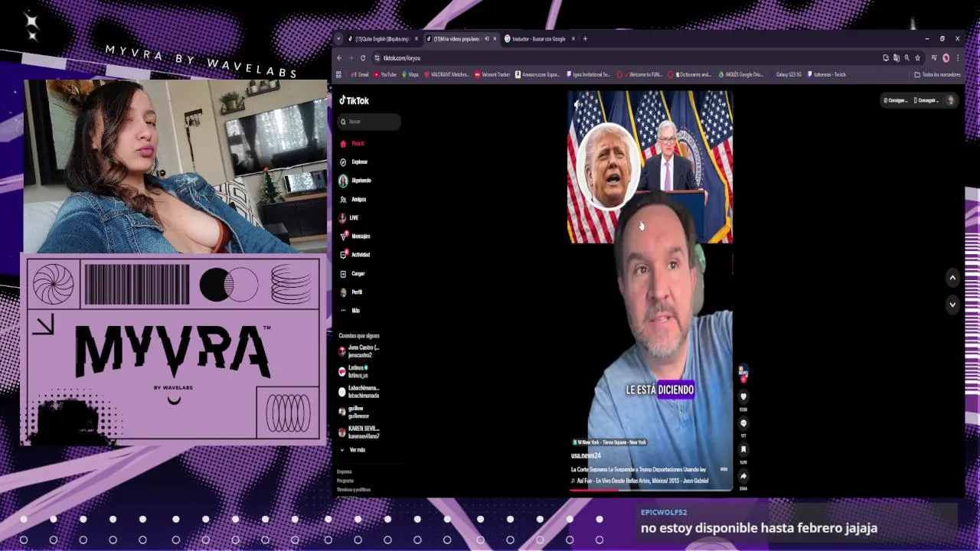Like the TikTok video with the heart icon
The image size is (980, 551).
click(x=743, y=396)
